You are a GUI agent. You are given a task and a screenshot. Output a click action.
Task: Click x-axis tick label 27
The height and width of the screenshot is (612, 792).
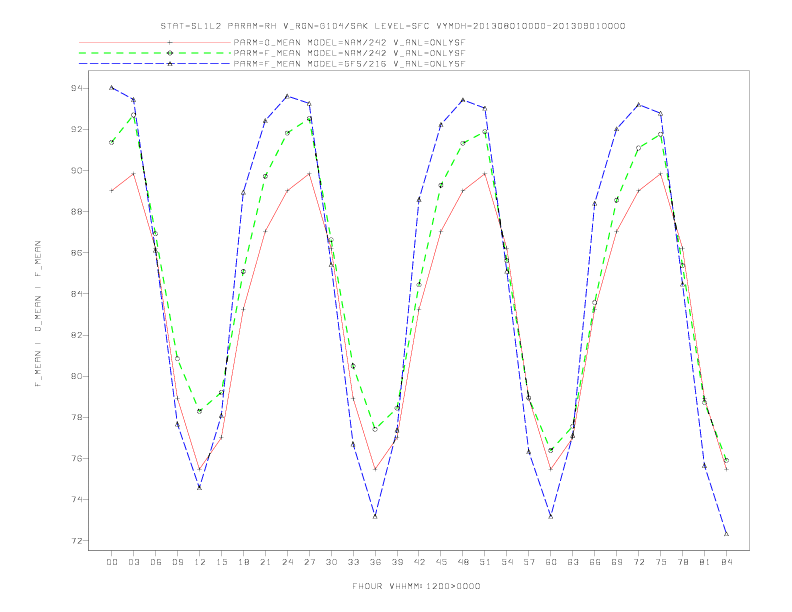(309, 562)
